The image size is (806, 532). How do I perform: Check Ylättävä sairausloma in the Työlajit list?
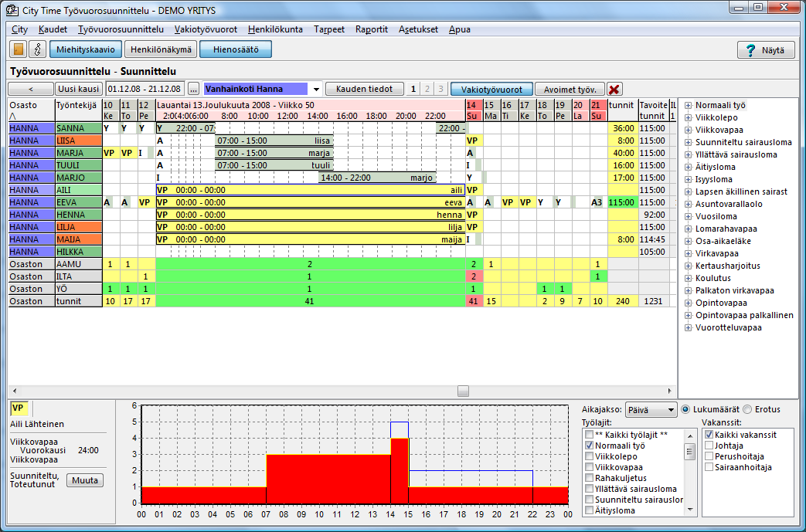[589, 489]
